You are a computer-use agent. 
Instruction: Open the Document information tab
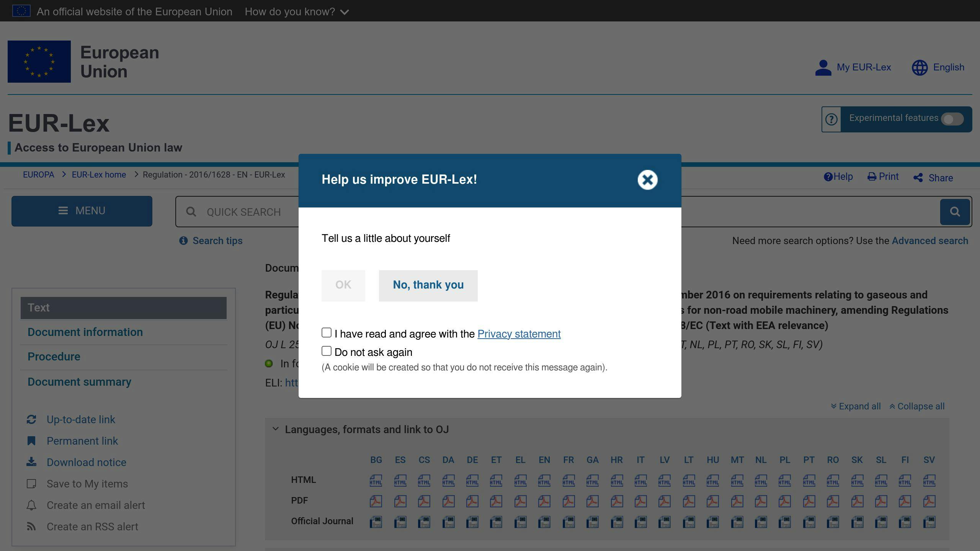(85, 332)
